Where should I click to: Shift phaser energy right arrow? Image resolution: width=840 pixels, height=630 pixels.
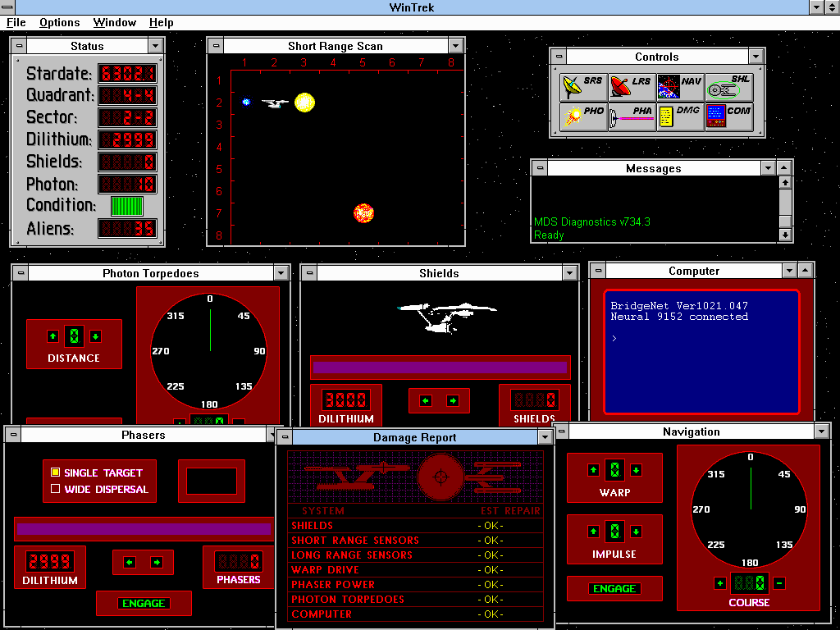(157, 562)
